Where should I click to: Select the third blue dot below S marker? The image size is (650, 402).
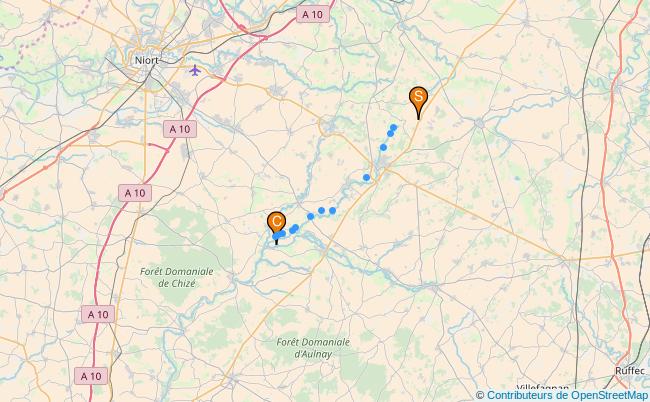pyautogui.click(x=383, y=147)
